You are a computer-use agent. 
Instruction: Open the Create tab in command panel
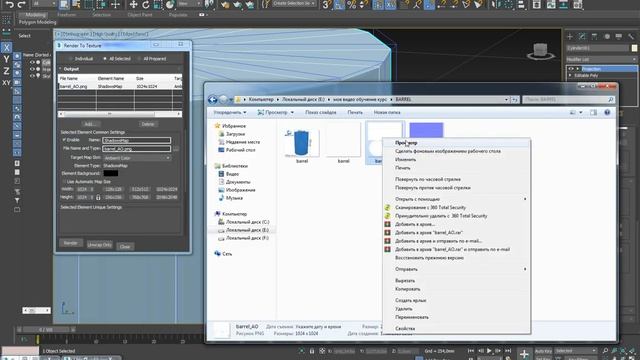coord(570,36)
